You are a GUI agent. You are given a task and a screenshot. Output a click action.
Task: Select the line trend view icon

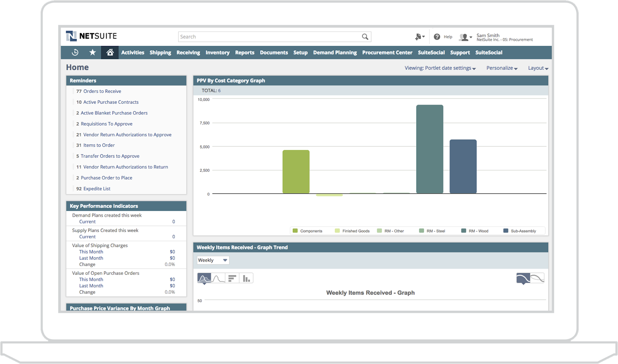(537, 278)
